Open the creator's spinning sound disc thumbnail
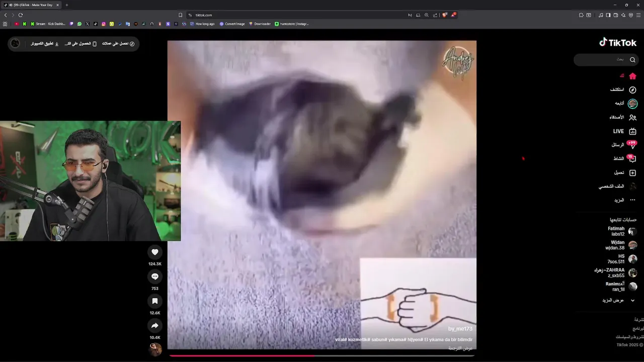This screenshot has height=362, width=644. pyautogui.click(x=155, y=348)
